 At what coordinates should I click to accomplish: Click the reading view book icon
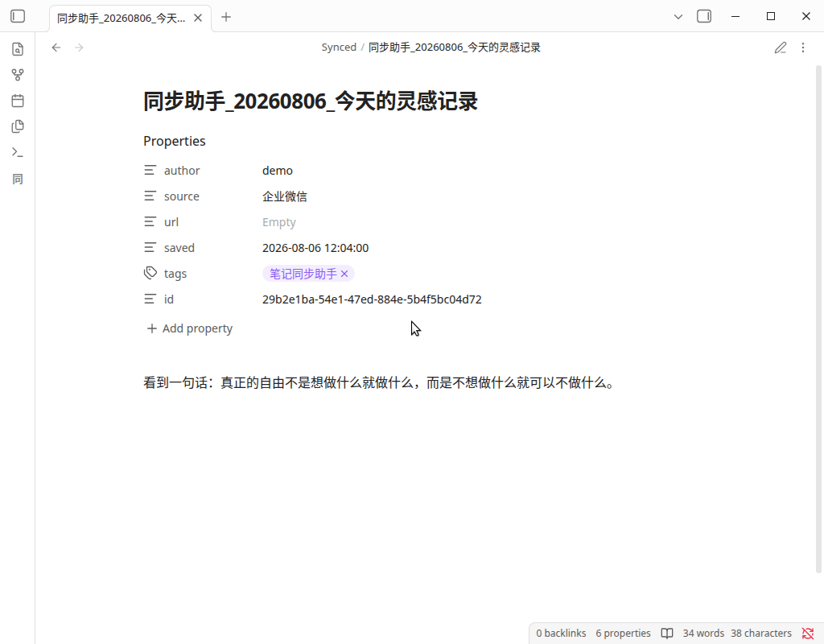667,634
